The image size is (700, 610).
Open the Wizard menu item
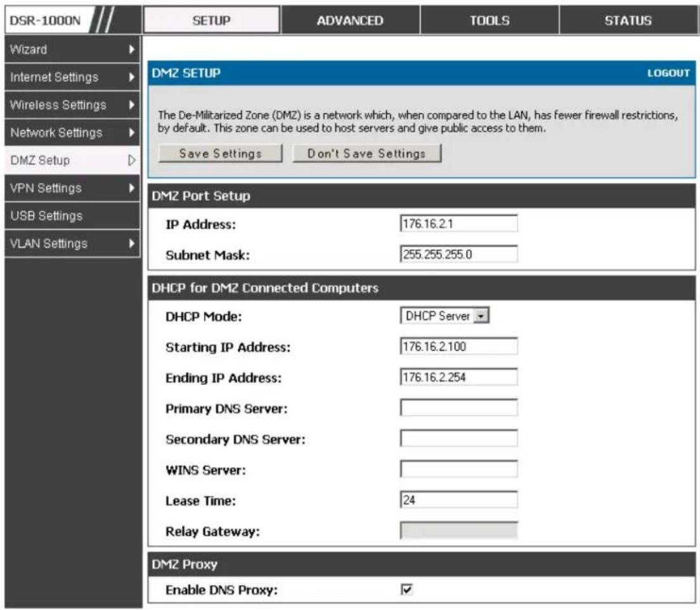point(72,49)
